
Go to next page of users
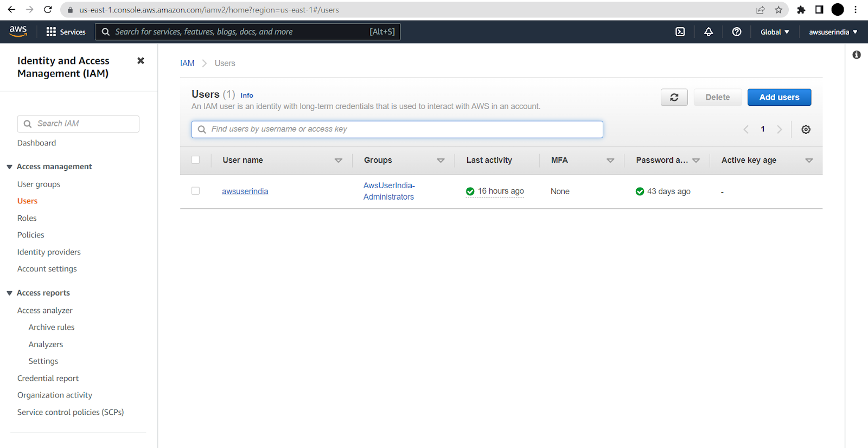point(780,129)
